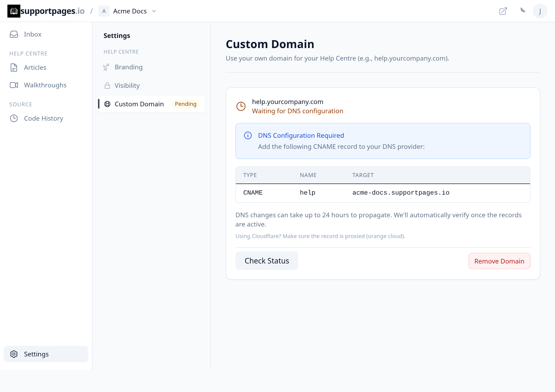Click the acme-docs.supportpages.io target value
Screen dimensions: 555x392
coord(401,193)
